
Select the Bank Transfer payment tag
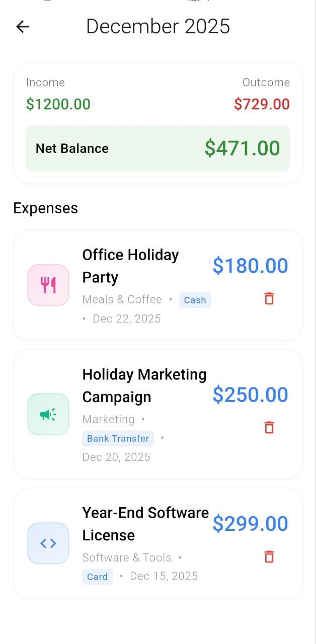click(x=118, y=438)
